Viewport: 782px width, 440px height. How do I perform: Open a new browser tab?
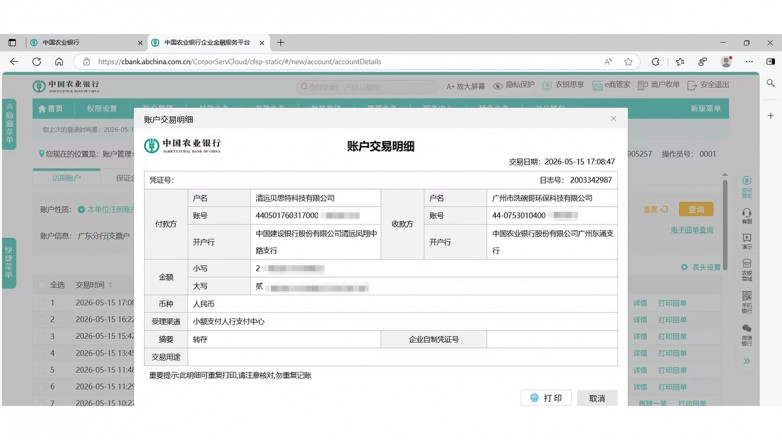coord(280,42)
